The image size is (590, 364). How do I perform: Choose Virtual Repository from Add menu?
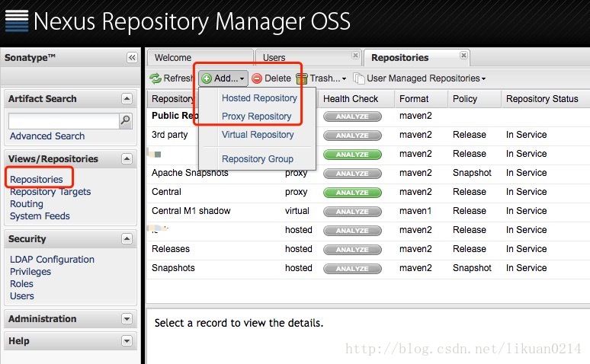[x=258, y=135]
